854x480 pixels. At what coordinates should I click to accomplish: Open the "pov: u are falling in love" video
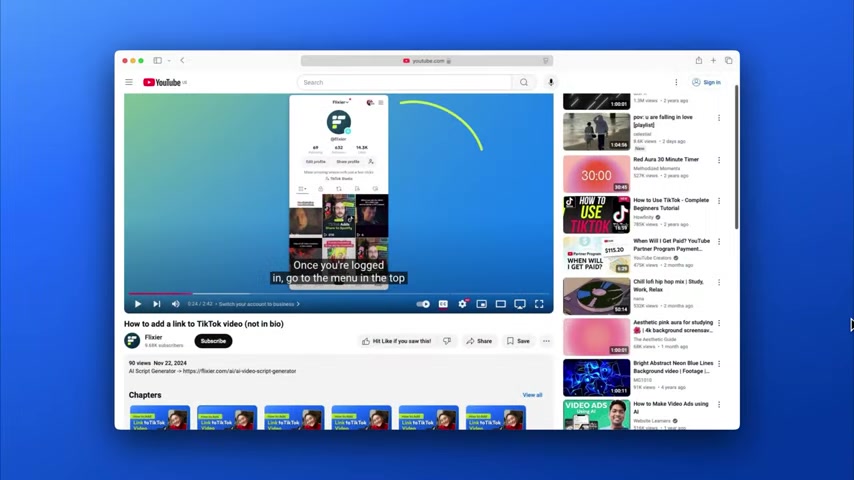click(662, 121)
